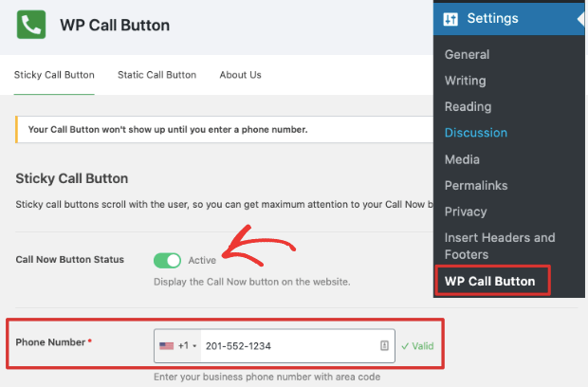
Task: Click the Call Now Button Status label
Action: [70, 260]
